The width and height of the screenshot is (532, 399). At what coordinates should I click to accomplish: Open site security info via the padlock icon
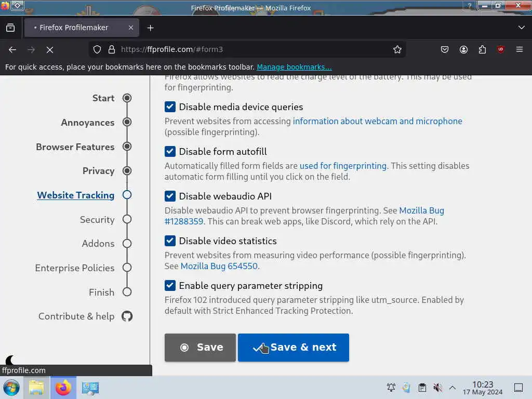click(112, 49)
